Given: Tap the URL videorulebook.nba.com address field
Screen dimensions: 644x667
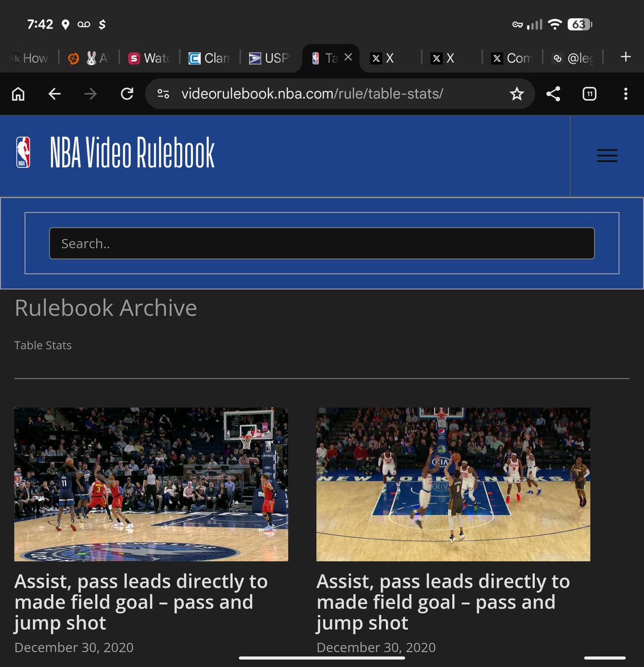Looking at the screenshot, I should pyautogui.click(x=339, y=94).
